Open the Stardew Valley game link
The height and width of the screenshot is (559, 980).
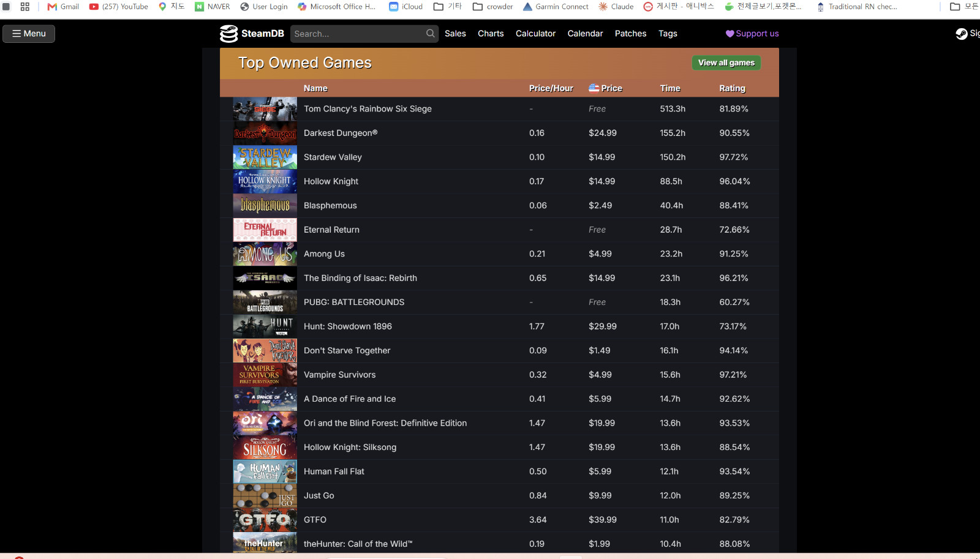tap(333, 157)
